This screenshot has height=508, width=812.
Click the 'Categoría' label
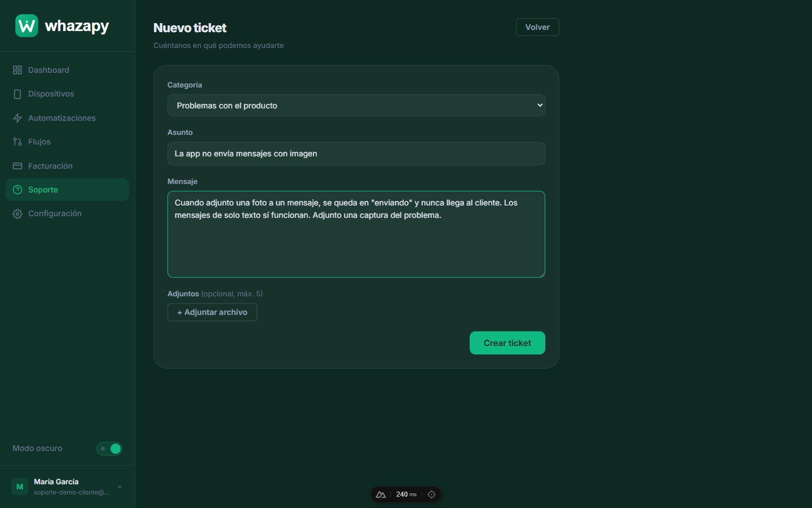(x=184, y=85)
